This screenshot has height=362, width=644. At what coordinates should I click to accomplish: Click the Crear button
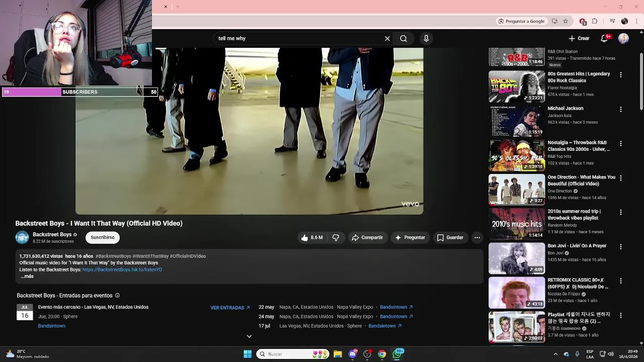point(579,38)
